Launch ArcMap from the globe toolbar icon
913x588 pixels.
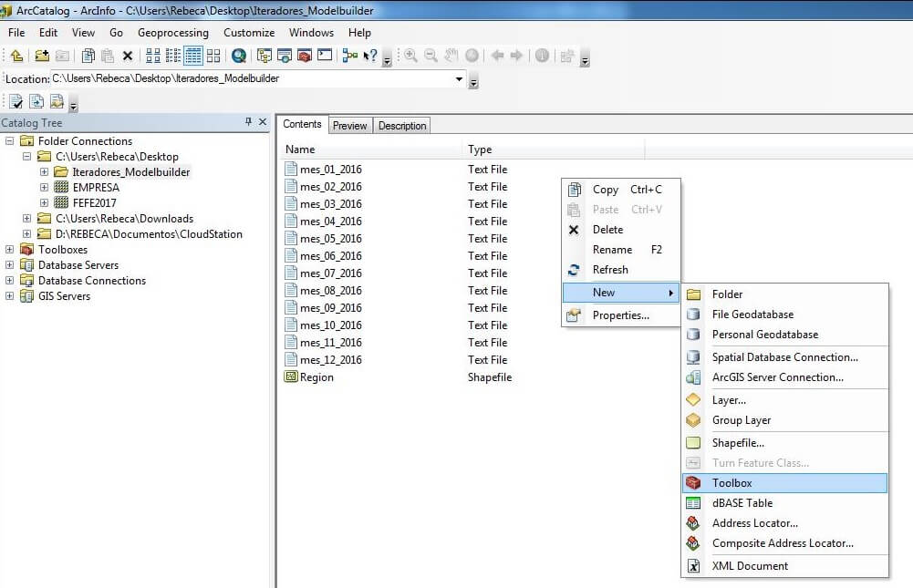point(239,56)
